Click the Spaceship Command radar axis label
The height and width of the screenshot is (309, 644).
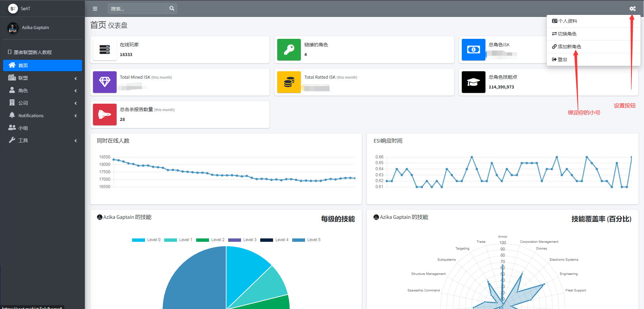tap(424, 290)
